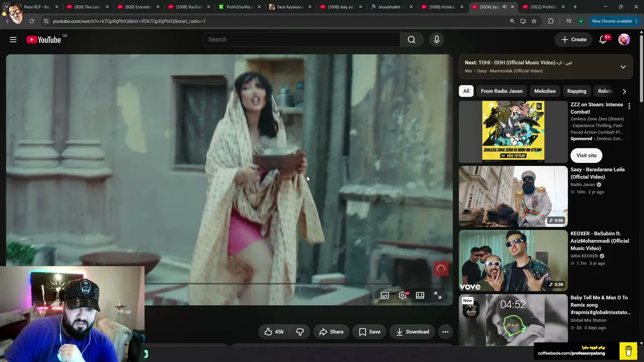Switch player to theater mode
The image size is (644, 362).
pyautogui.click(x=420, y=296)
